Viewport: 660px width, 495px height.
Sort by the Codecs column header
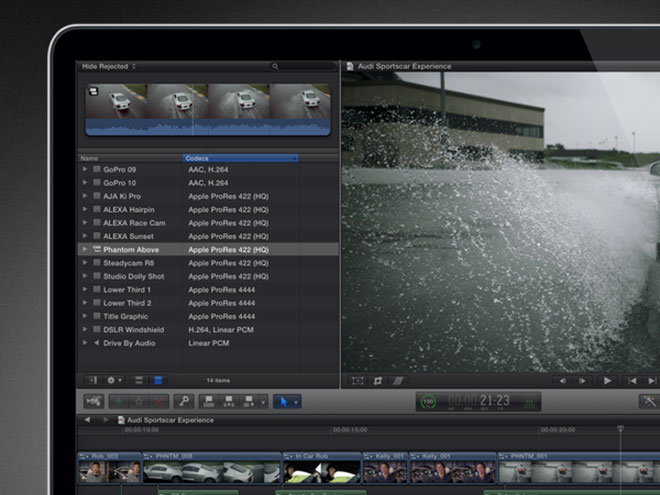coord(240,158)
